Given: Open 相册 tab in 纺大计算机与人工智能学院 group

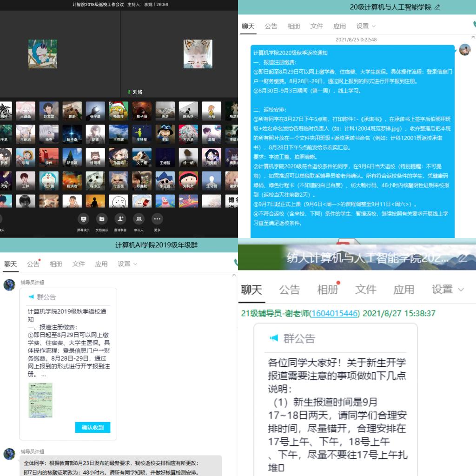Looking at the screenshot, I should (327, 290).
